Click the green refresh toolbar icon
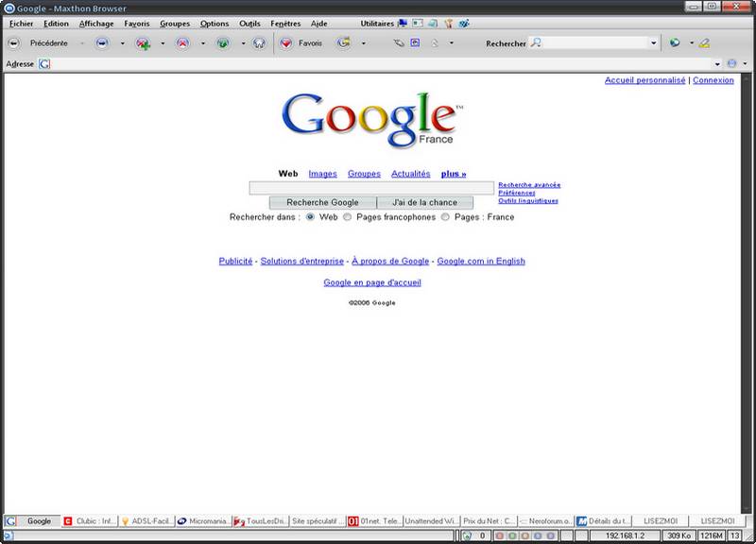This screenshot has width=756, height=544. [x=223, y=43]
